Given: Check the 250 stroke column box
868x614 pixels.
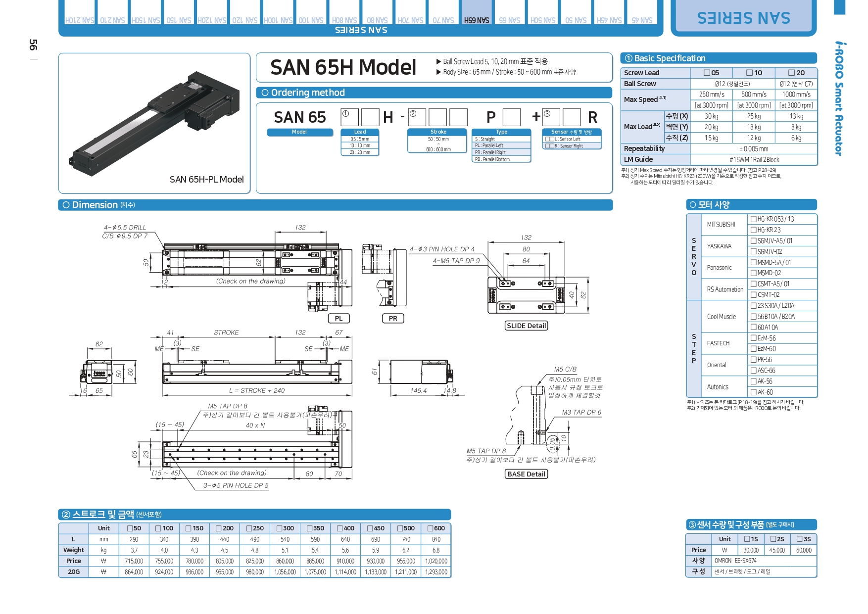Looking at the screenshot, I should click(x=249, y=528).
